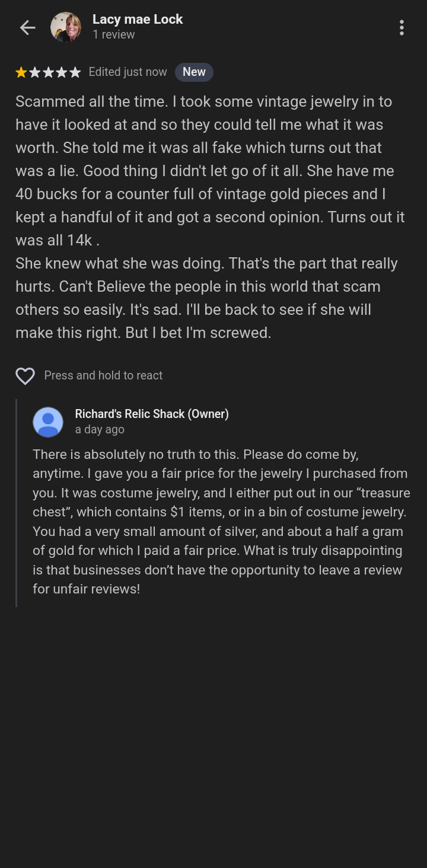This screenshot has height=868, width=427.
Task: Open Lacy mae Lock's profile photo
Action: pos(66,27)
